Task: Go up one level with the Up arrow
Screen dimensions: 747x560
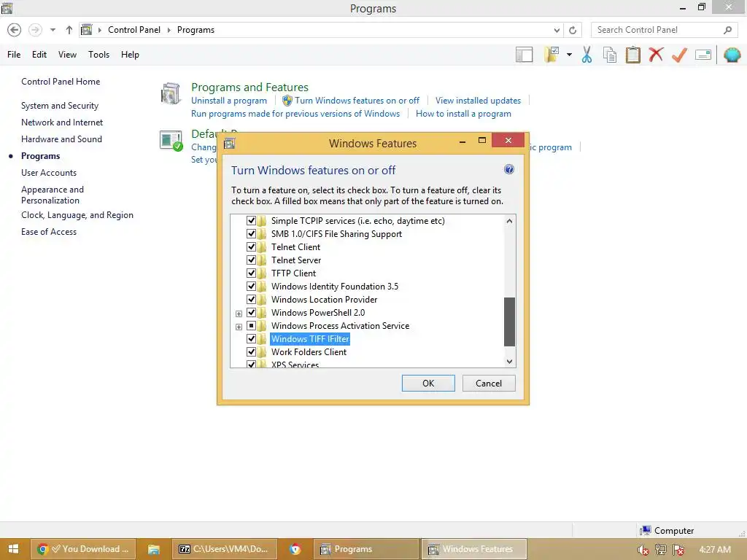Action: point(69,30)
